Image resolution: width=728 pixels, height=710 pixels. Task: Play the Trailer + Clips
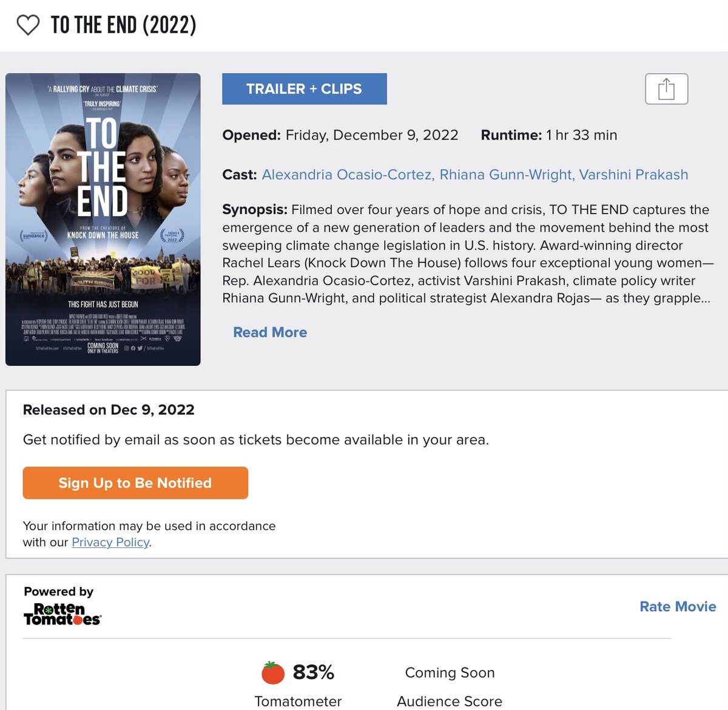(304, 89)
